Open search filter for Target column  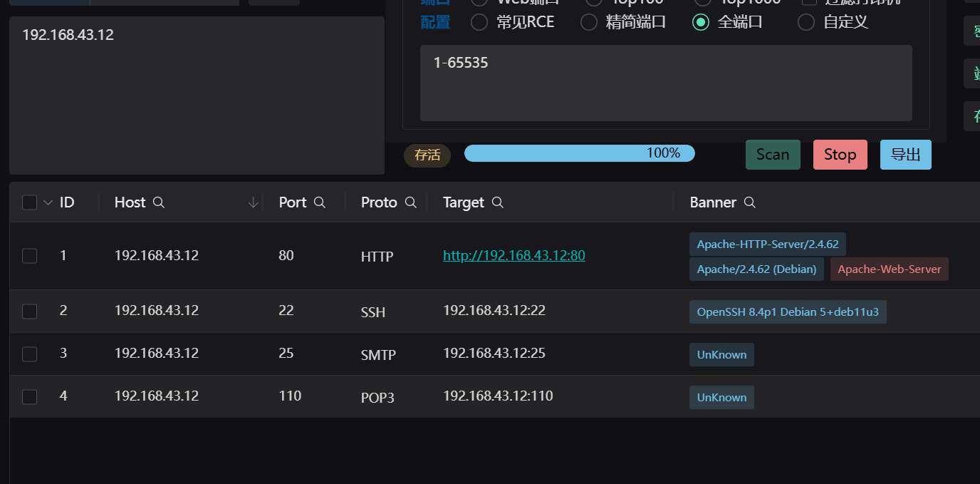pos(498,202)
